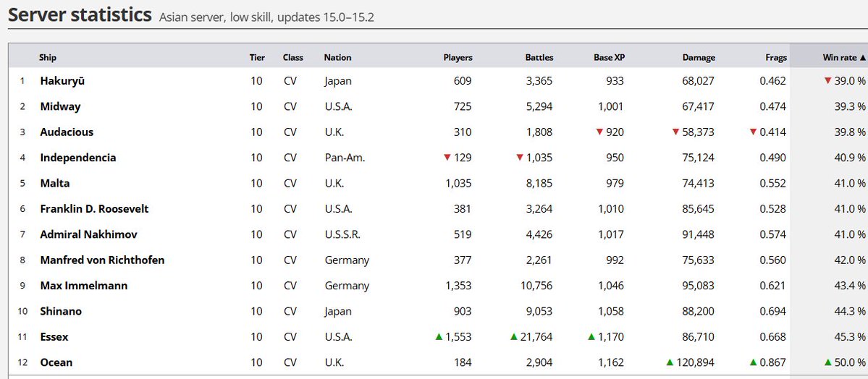
Task: Select Max Immelmann win rate 43.4 %
Action: [850, 286]
